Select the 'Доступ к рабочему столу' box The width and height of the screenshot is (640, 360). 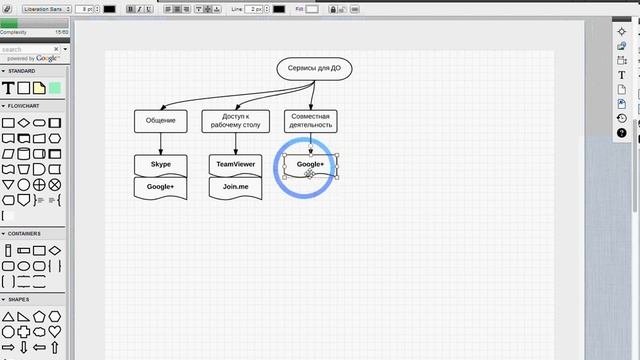pyautogui.click(x=236, y=121)
